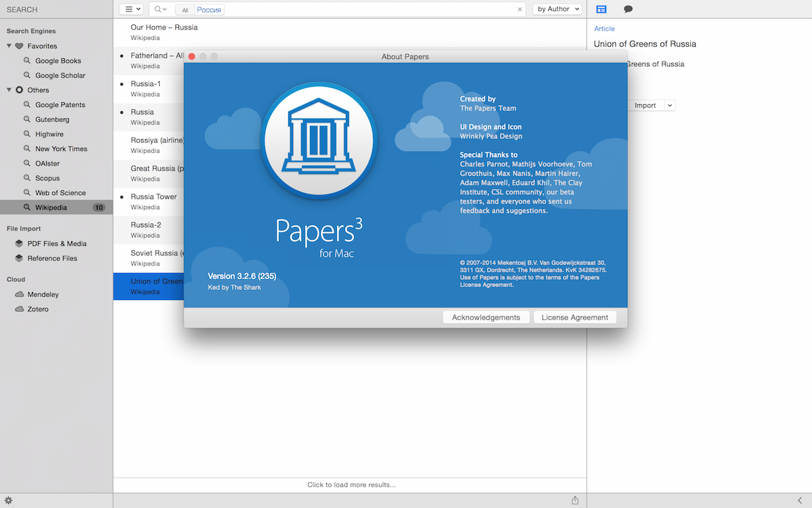Collapse the right inspector panel chevron

800,501
